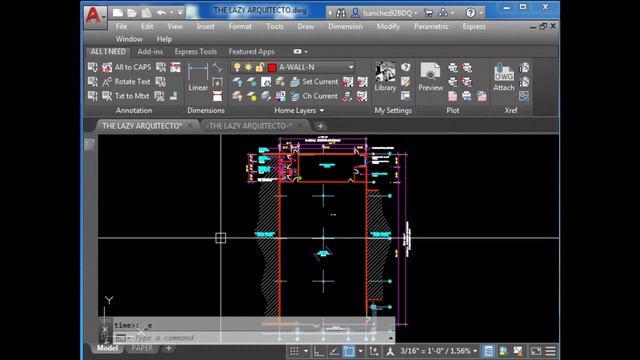Viewport: 640px width, 360px height.
Task: Open the A-WALL-N layer dropdown list
Action: coord(351,67)
